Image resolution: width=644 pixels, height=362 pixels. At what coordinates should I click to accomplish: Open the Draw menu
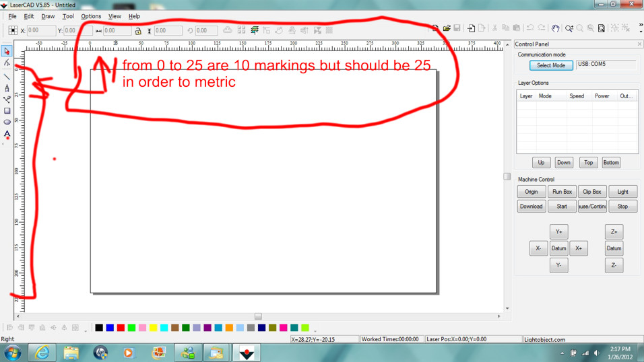click(48, 16)
